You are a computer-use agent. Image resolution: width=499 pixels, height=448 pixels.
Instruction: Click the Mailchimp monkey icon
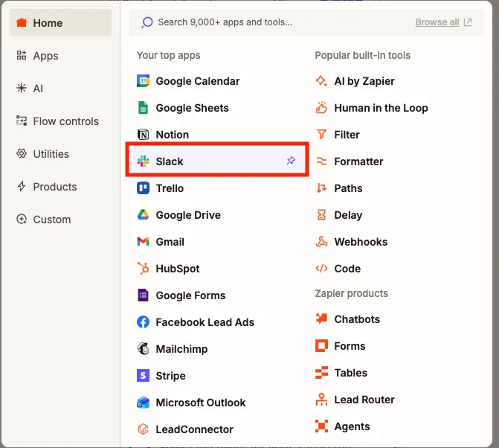click(x=143, y=349)
